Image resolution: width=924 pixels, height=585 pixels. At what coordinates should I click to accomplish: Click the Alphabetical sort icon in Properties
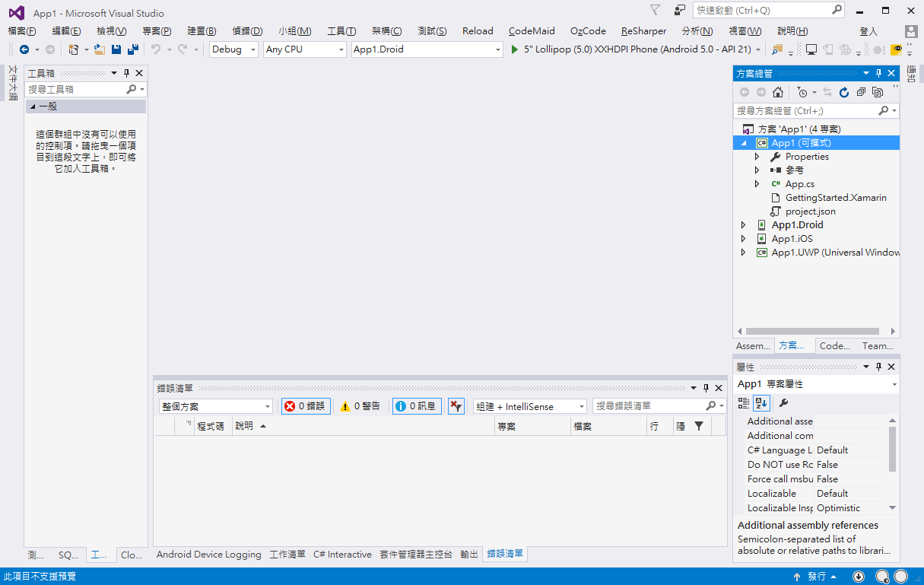(761, 402)
